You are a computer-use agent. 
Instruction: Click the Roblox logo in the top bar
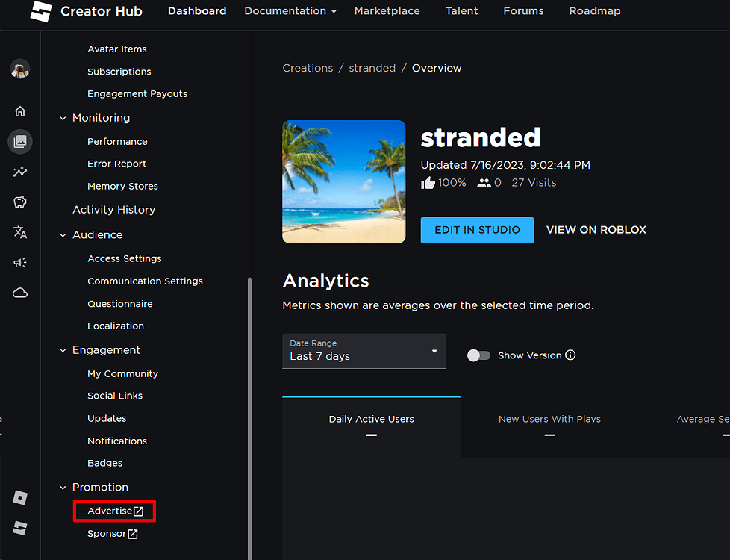[40, 12]
